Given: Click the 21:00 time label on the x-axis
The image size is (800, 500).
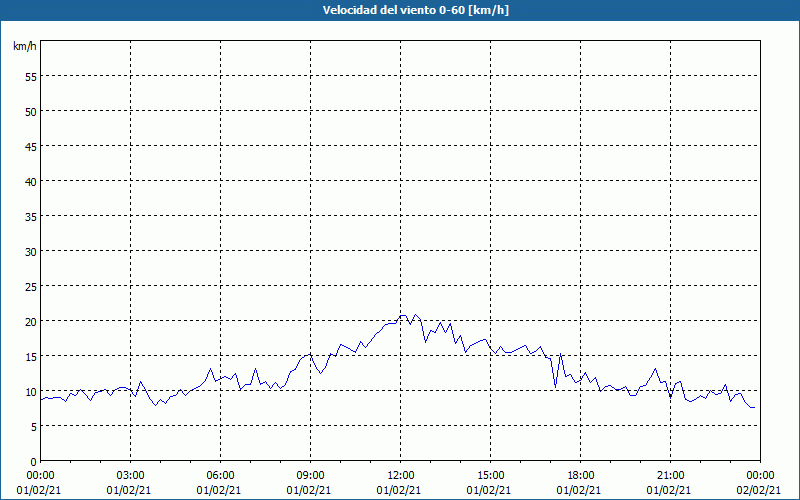Looking at the screenshot, I should [x=670, y=476].
